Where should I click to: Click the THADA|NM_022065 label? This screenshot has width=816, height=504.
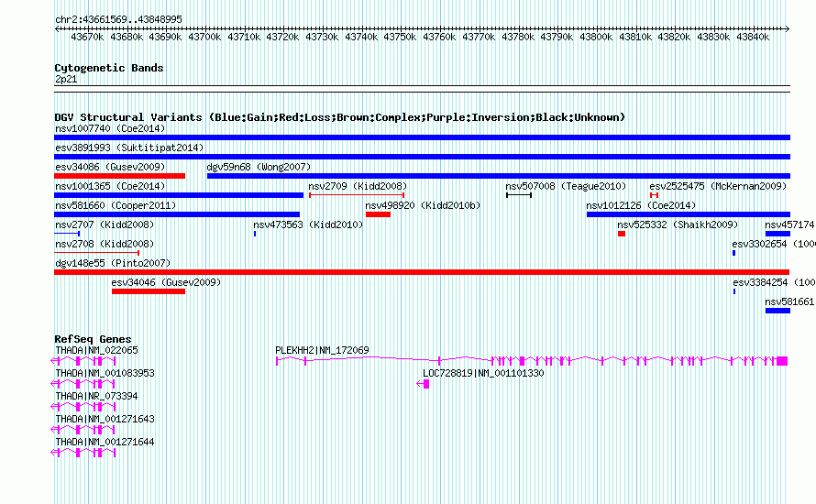[96, 350]
